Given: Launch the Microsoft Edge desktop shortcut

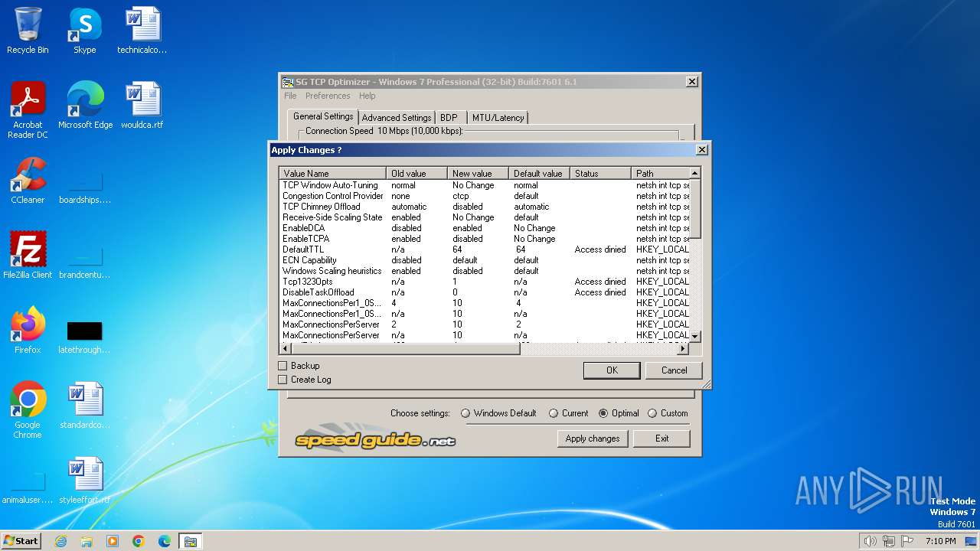Looking at the screenshot, I should pos(85,106).
